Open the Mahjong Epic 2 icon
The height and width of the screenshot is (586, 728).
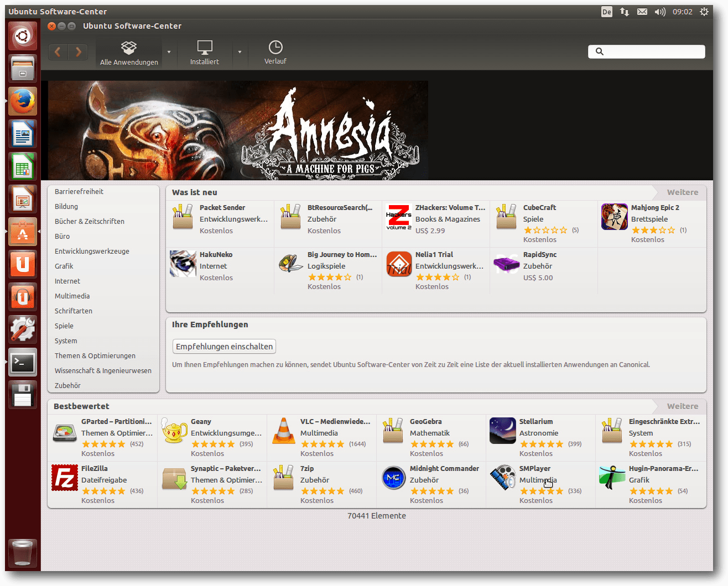click(x=615, y=217)
